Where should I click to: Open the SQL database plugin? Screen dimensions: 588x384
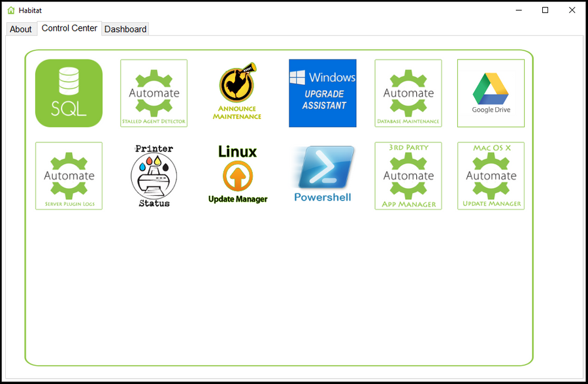pyautogui.click(x=69, y=93)
